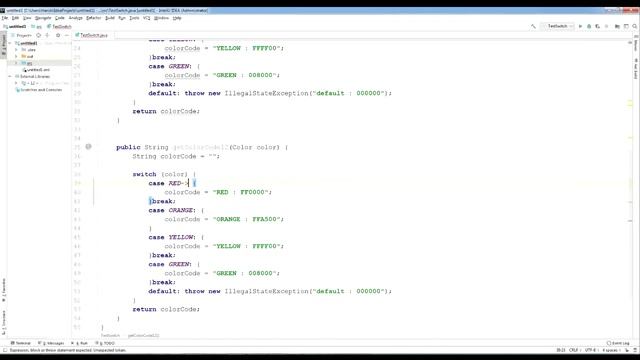
Task: Run with coverage icon in toolbar
Action: (598, 26)
